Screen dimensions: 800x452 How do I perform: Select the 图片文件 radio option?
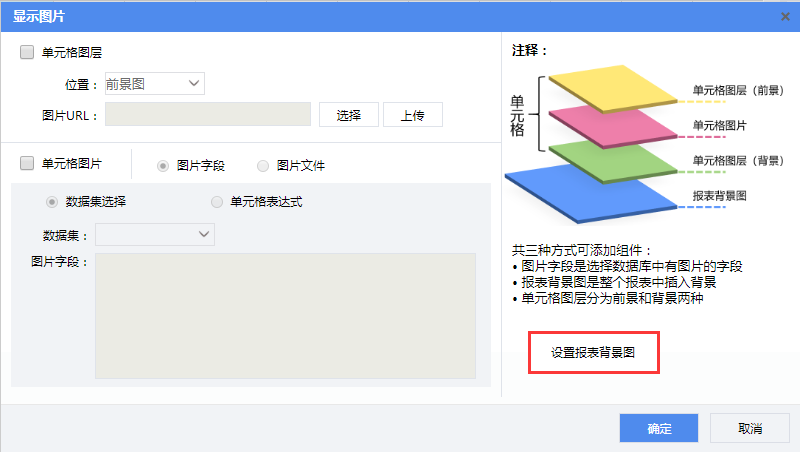263,165
